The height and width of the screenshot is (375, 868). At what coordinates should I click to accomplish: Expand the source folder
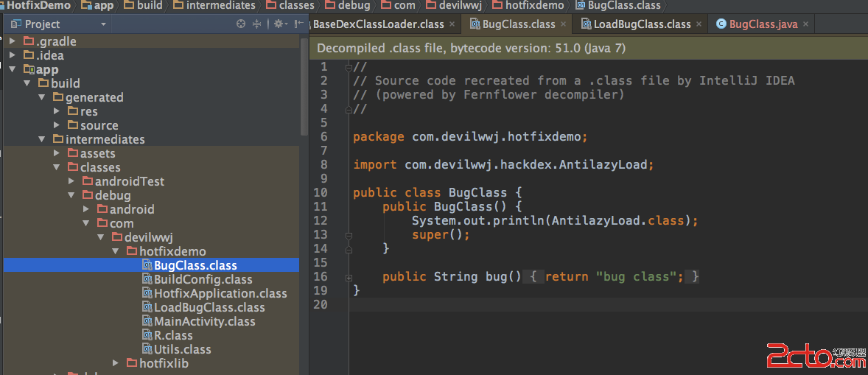(x=57, y=125)
